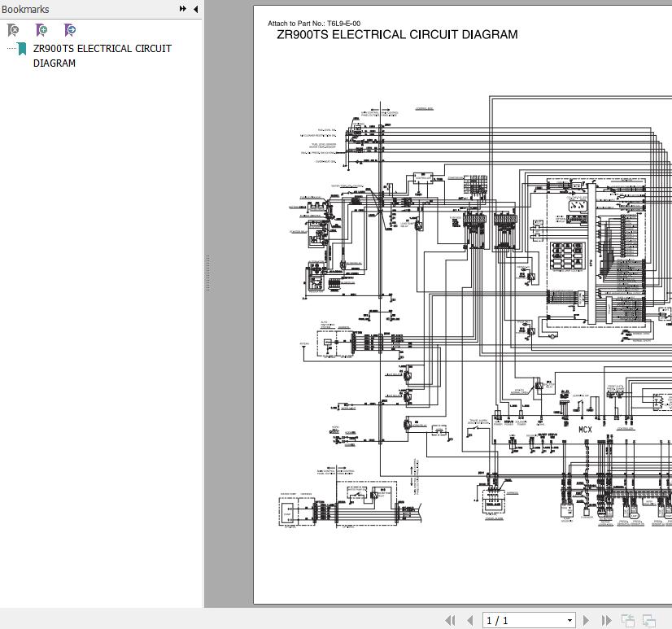
Task: Click the Bookmarks panel title
Action: coord(25,9)
